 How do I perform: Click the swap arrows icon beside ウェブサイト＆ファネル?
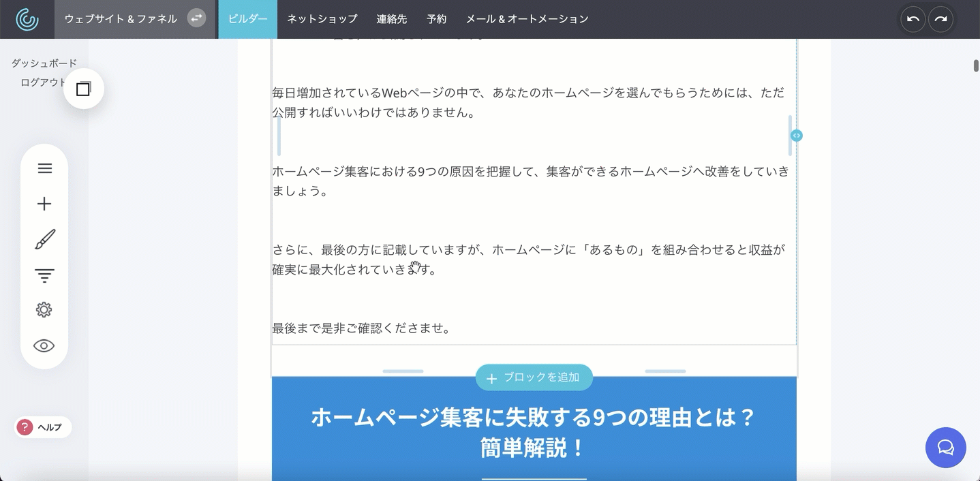pos(196,18)
